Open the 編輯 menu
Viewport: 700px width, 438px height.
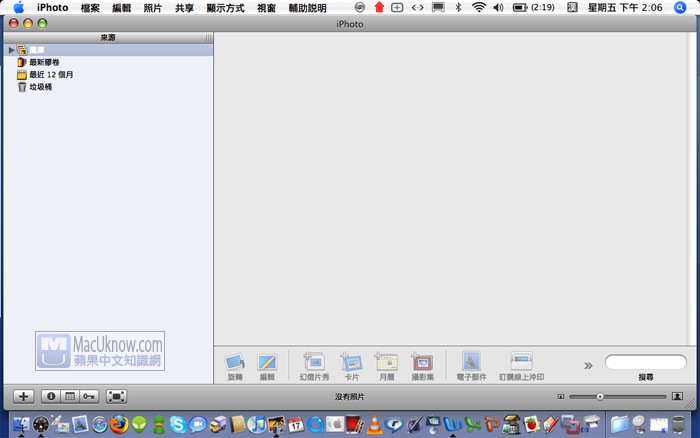(x=121, y=8)
